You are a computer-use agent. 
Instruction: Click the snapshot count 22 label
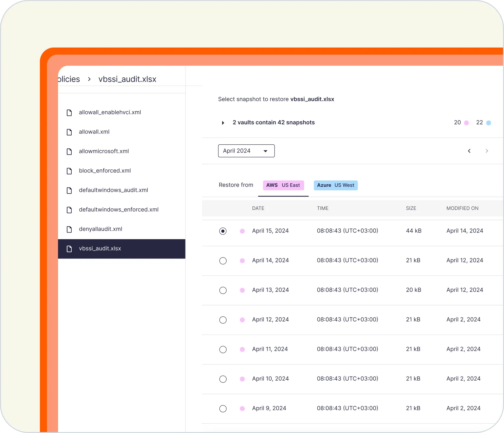tap(480, 122)
